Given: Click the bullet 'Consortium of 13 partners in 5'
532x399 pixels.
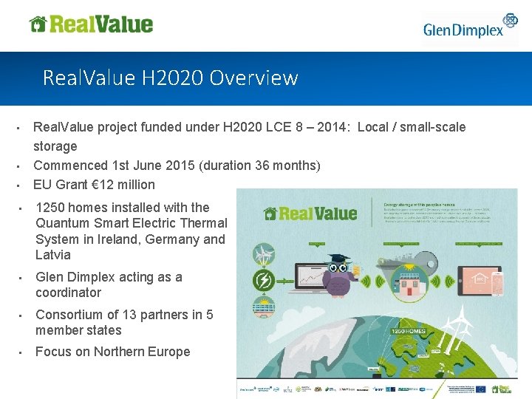Looking at the screenshot, I should [124, 322].
